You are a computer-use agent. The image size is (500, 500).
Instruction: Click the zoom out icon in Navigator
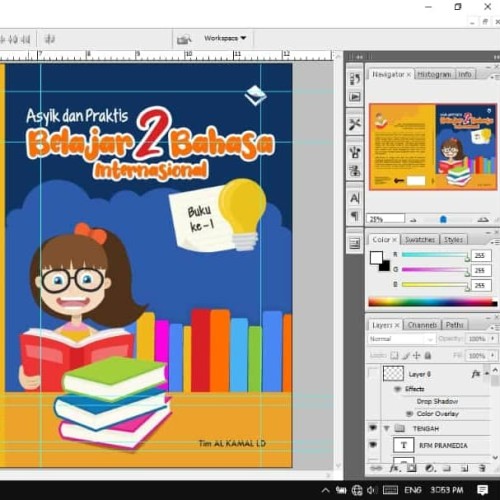[x=413, y=220]
